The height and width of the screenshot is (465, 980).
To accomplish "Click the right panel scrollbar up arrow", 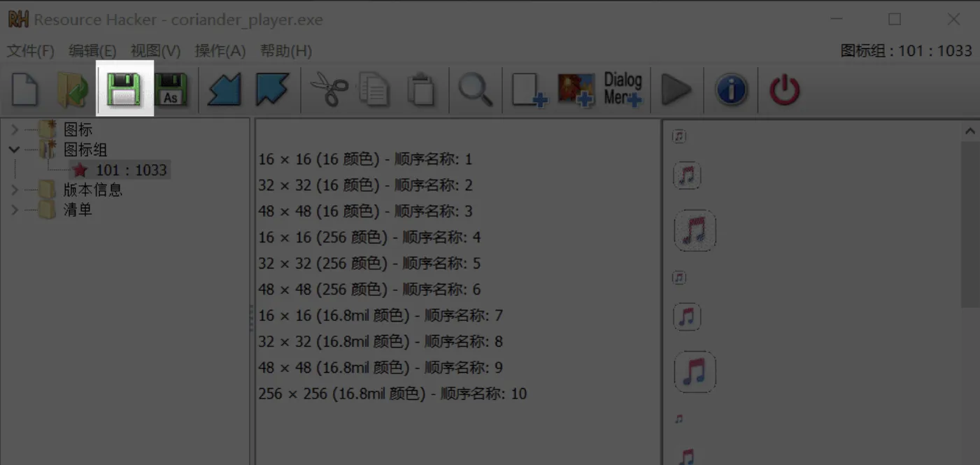I will [970, 130].
